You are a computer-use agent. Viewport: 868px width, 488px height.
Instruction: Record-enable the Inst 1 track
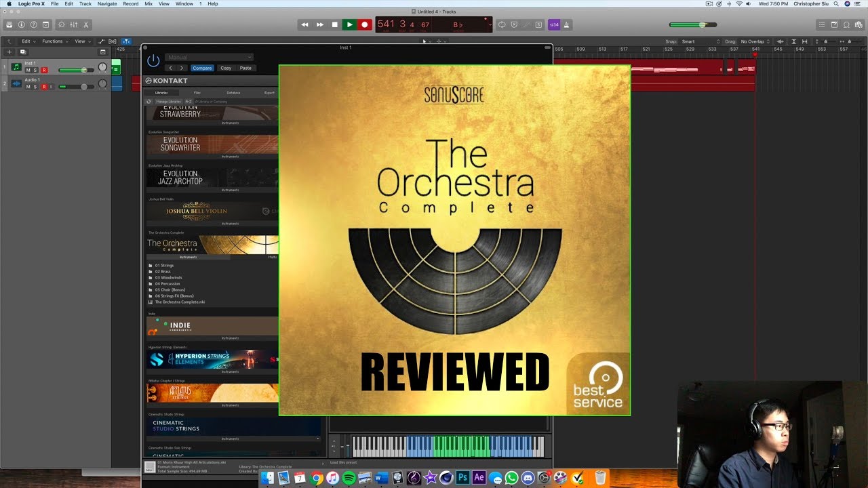[44, 70]
